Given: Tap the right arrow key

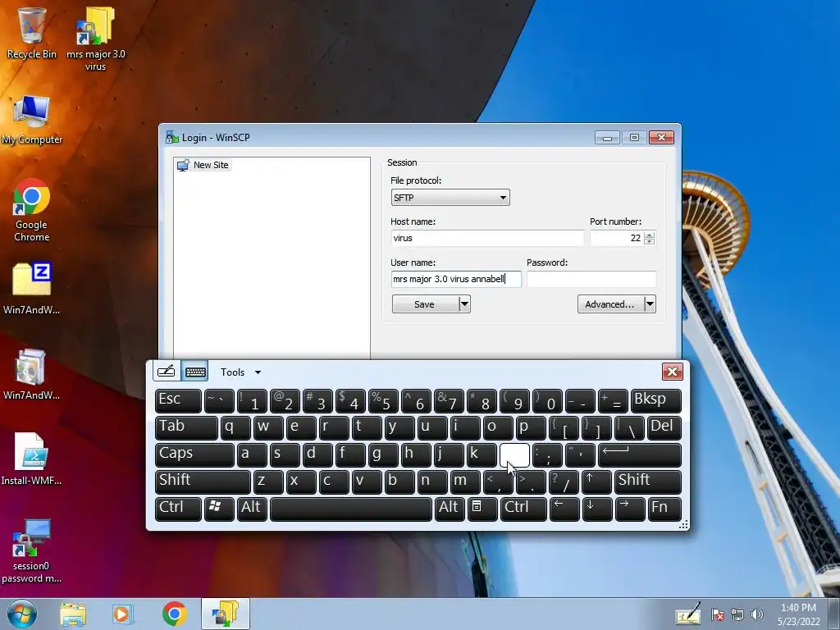Looking at the screenshot, I should coord(630,509).
